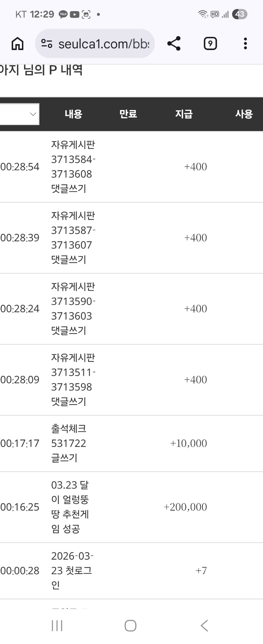This screenshot has height=644, width=263.
Task: Select the 만료 column header
Action: click(x=128, y=114)
